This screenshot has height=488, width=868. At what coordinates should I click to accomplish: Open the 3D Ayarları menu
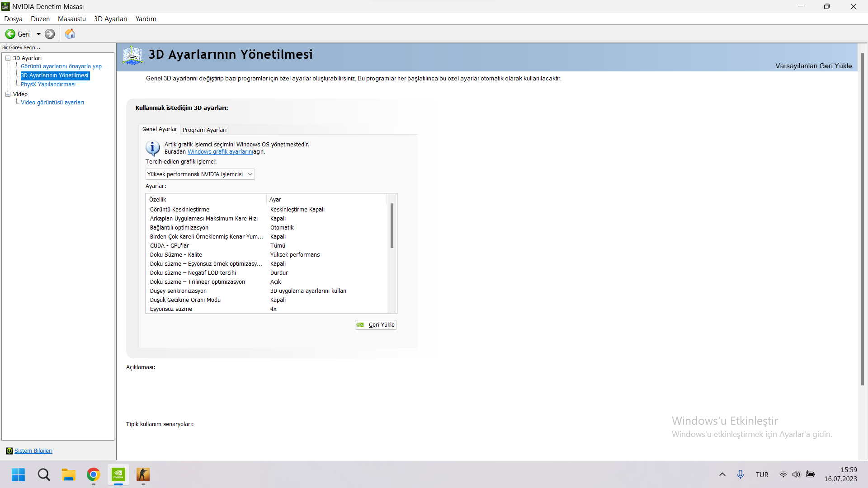pyautogui.click(x=110, y=19)
